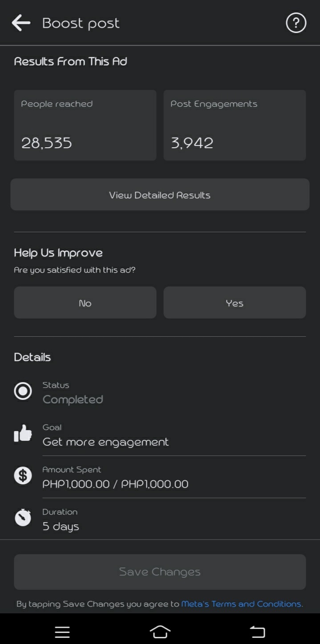This screenshot has width=320, height=644.
Task: Tap the Android home icon
Action: tap(160, 632)
